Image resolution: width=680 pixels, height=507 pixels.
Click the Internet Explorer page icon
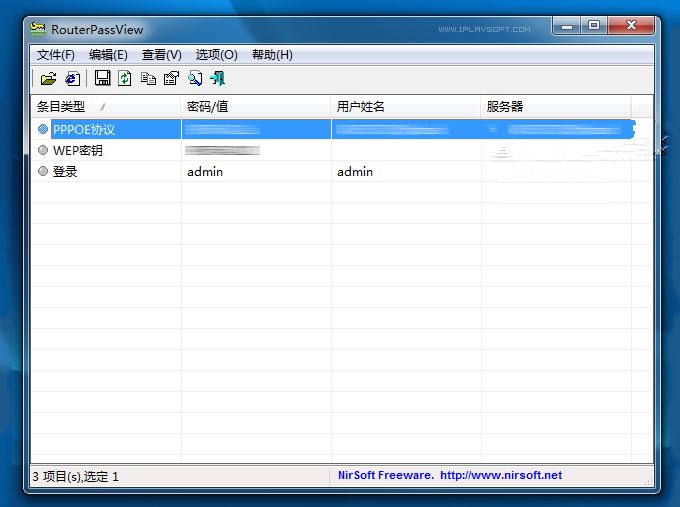pos(72,79)
